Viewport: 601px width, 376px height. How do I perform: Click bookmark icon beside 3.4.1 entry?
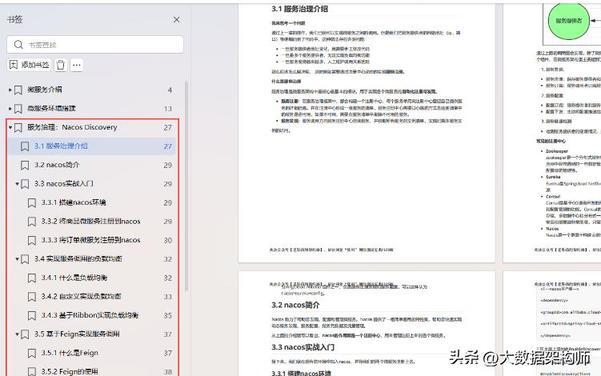32,278
